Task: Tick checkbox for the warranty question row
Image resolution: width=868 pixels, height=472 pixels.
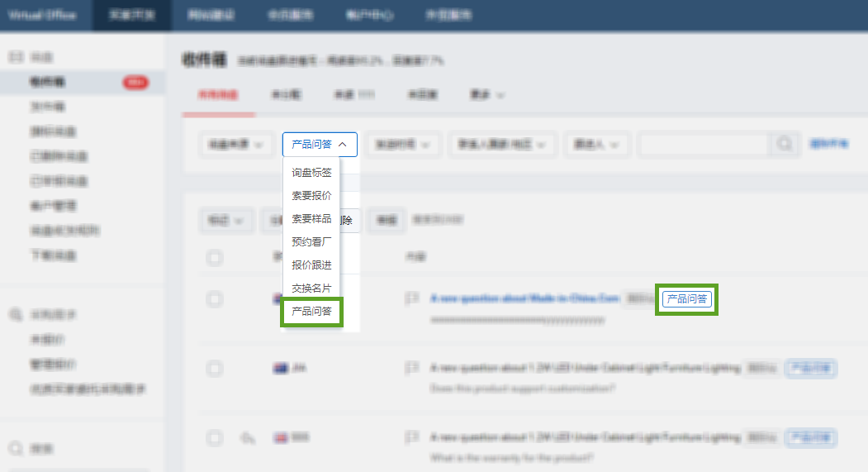Action: coord(215,437)
